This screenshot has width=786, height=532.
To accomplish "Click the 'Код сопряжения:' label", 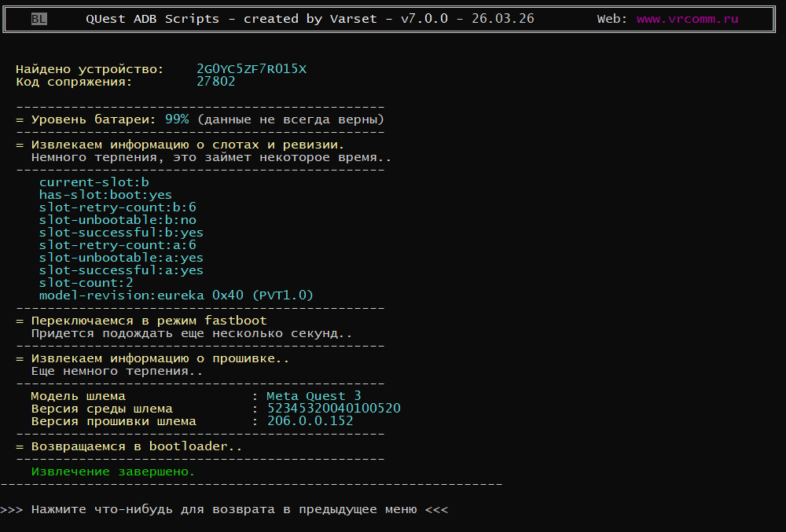I will click(x=74, y=82).
